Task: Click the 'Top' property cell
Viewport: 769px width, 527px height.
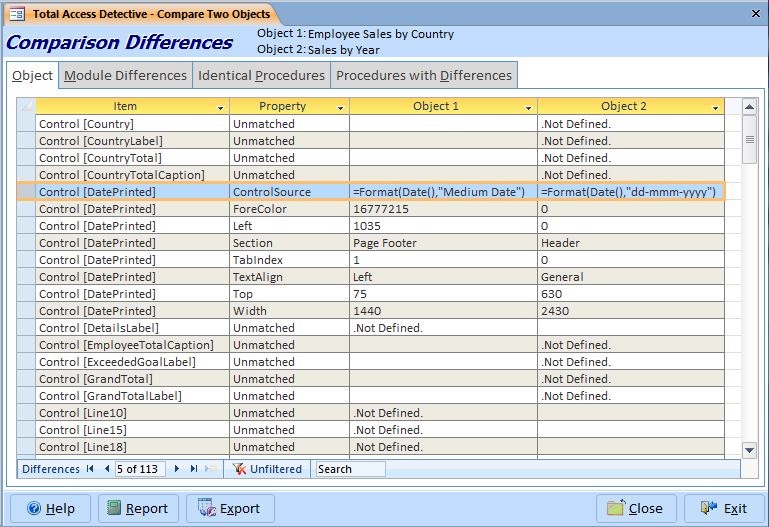Action: pos(289,294)
